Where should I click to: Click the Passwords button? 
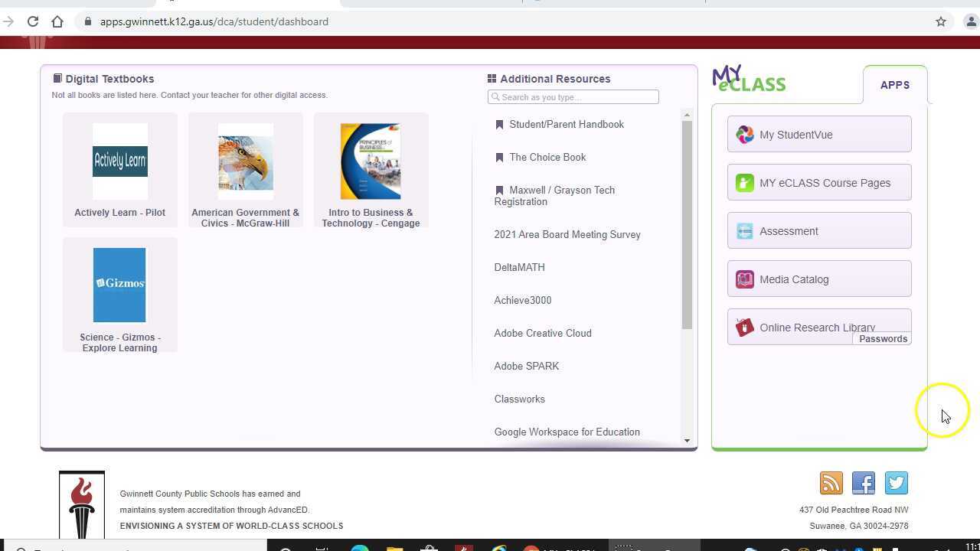(x=883, y=339)
